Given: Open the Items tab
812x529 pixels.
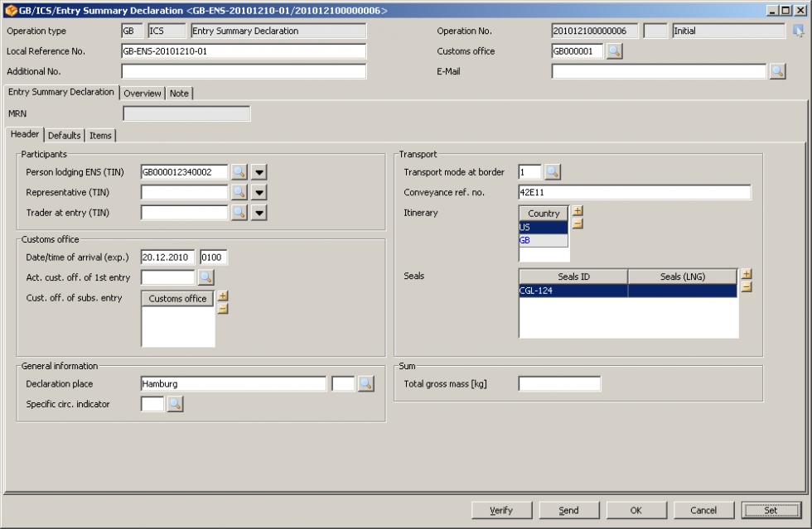Looking at the screenshot, I should [100, 136].
